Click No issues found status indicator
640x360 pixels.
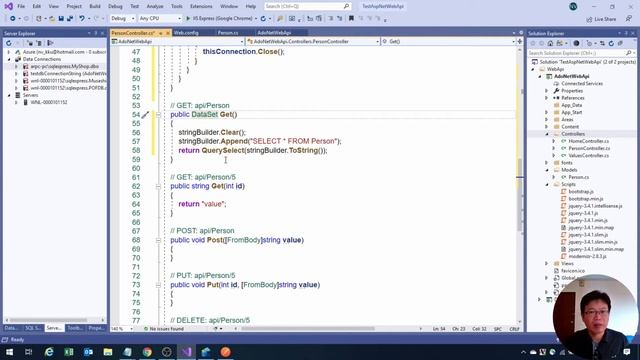click(164, 329)
